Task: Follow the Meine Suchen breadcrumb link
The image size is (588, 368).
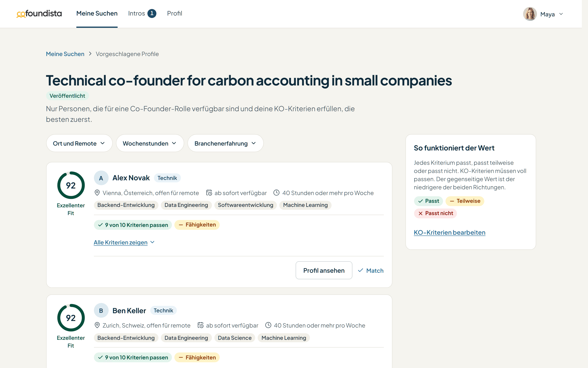Action: pos(65,54)
